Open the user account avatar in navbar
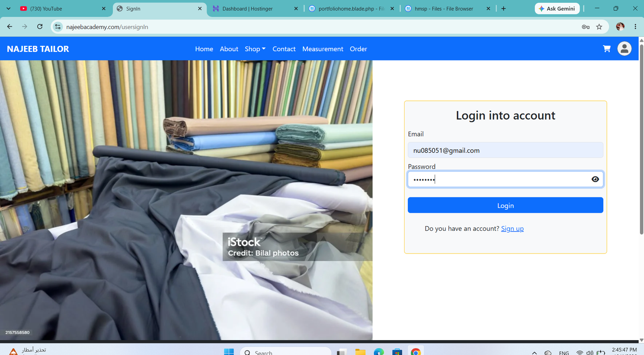 624,49
